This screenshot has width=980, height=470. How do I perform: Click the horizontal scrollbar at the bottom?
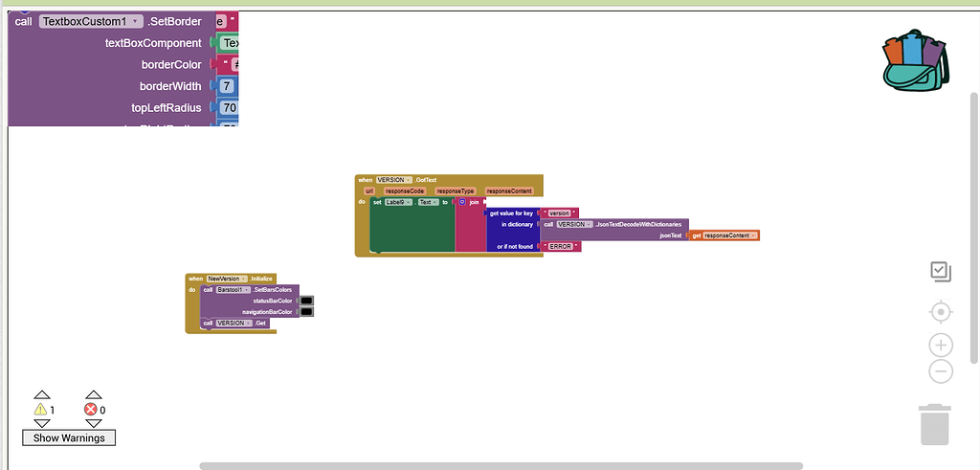(500, 466)
